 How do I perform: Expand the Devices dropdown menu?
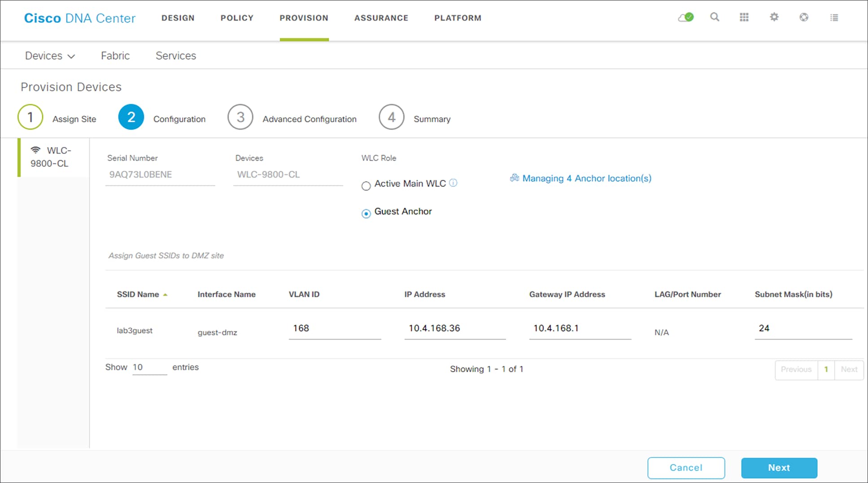pyautogui.click(x=50, y=56)
